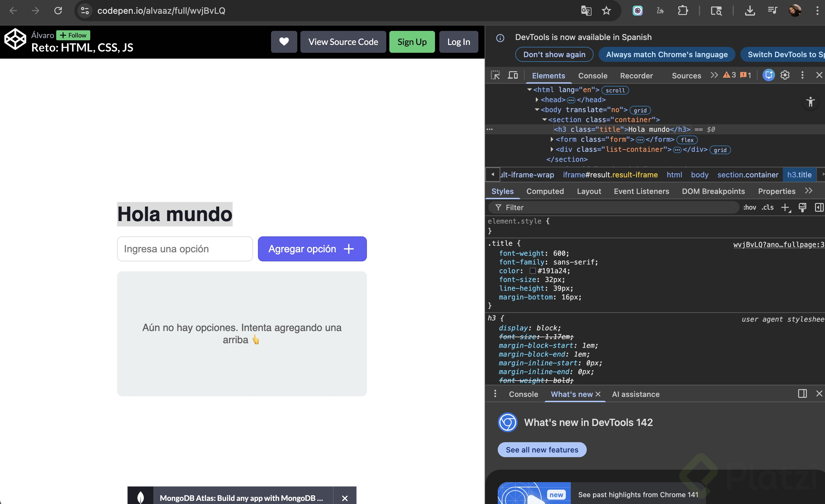Click the heart icon on CodePen header
The width and height of the screenshot is (825, 504).
point(284,42)
